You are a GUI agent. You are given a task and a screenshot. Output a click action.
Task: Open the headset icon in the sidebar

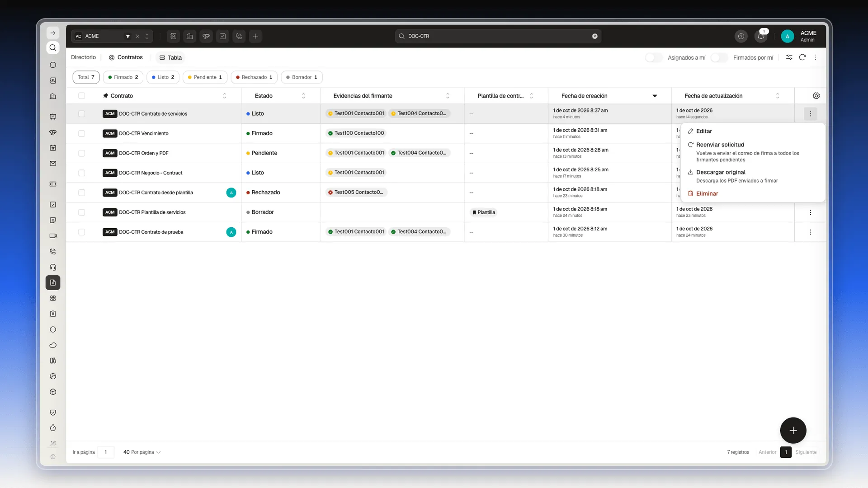pos(53,267)
